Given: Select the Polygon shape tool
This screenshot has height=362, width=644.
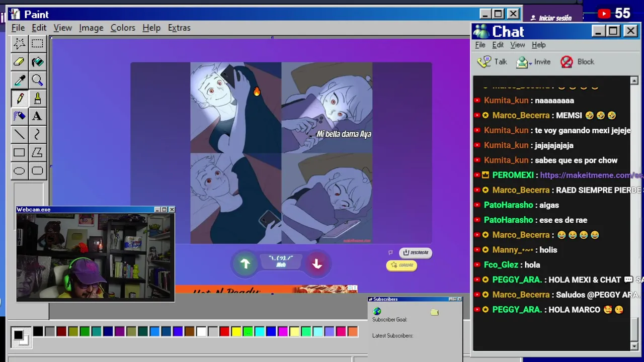Looking at the screenshot, I should point(37,152).
